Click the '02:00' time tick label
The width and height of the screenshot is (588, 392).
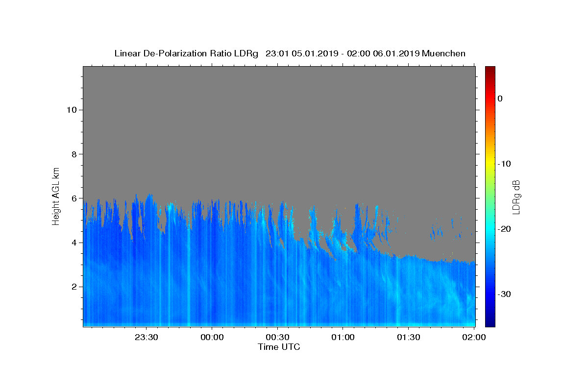point(474,337)
